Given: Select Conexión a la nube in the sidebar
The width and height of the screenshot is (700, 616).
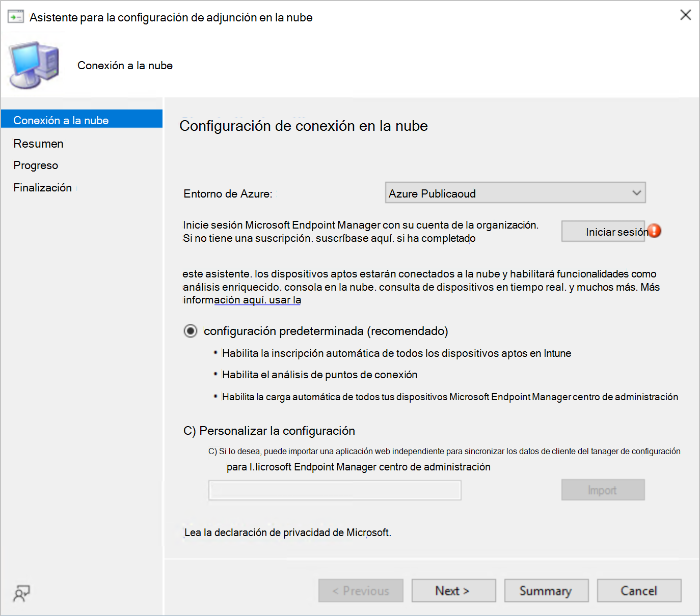Looking at the screenshot, I should [61, 120].
